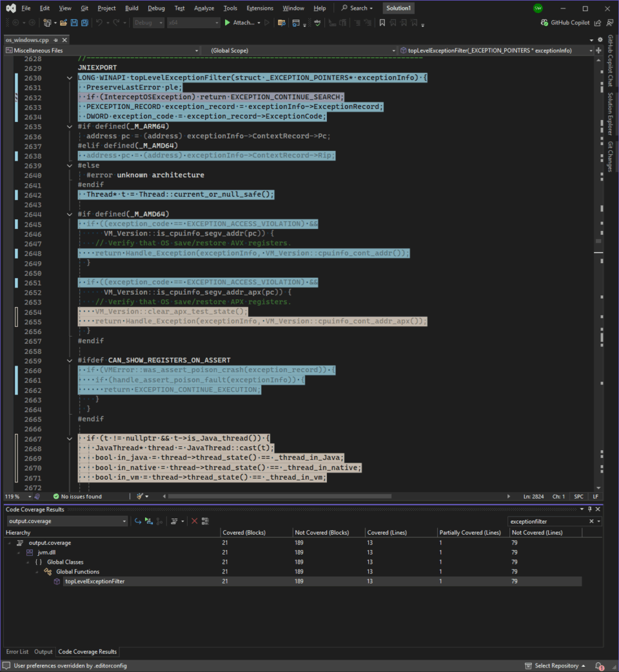Collapse the #if defined(_M_AMD64) region at line 2644
Viewport: 619px width, 672px height.
tap(70, 215)
